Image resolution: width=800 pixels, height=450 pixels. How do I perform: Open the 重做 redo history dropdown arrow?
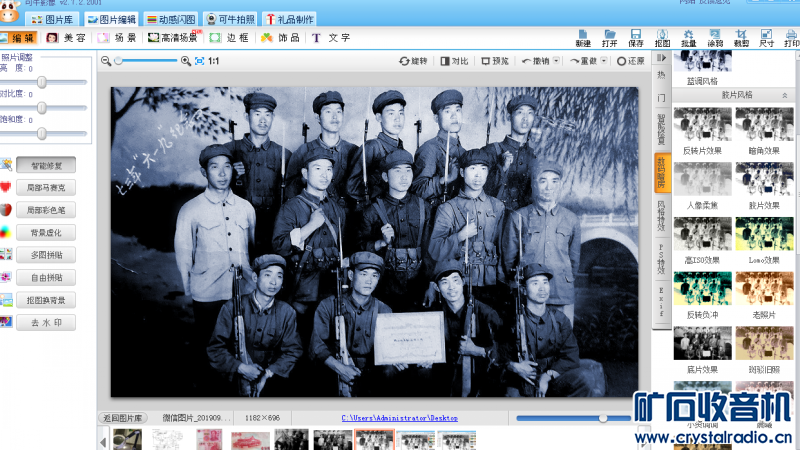(x=604, y=61)
